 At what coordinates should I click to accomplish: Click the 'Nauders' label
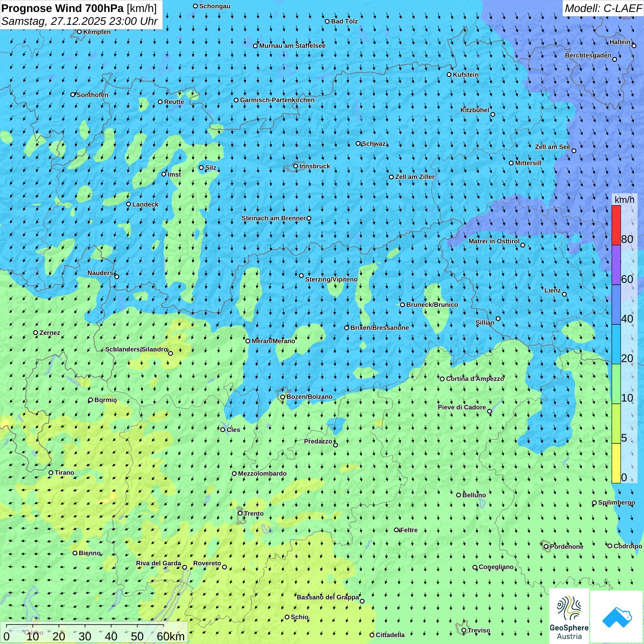tap(100, 273)
